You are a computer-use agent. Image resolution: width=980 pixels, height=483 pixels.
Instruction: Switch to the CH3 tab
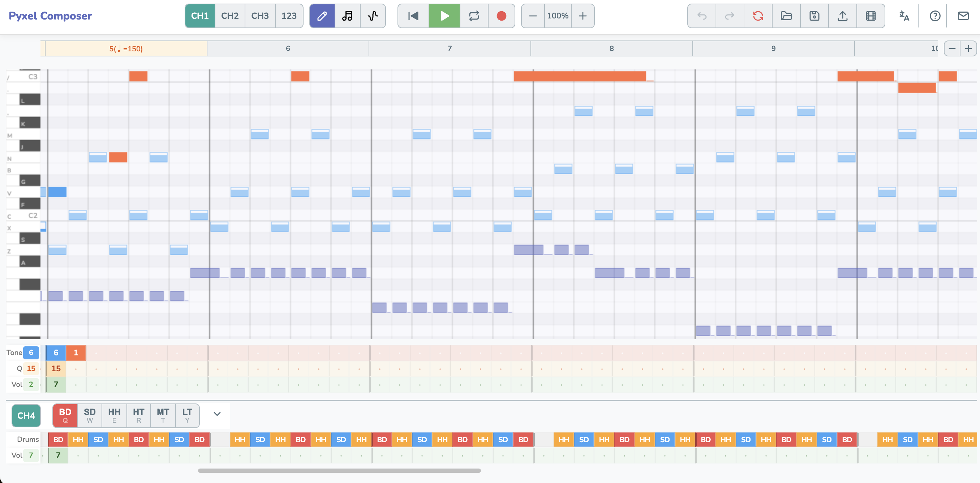pyautogui.click(x=260, y=16)
